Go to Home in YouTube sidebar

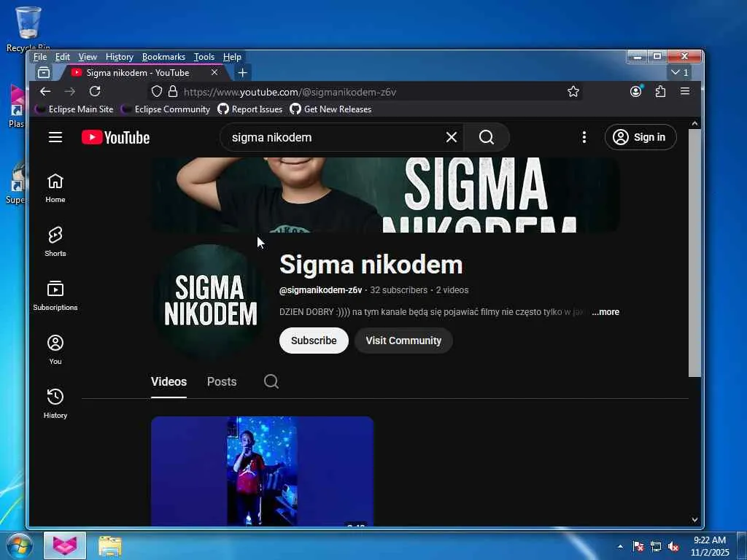click(x=55, y=189)
